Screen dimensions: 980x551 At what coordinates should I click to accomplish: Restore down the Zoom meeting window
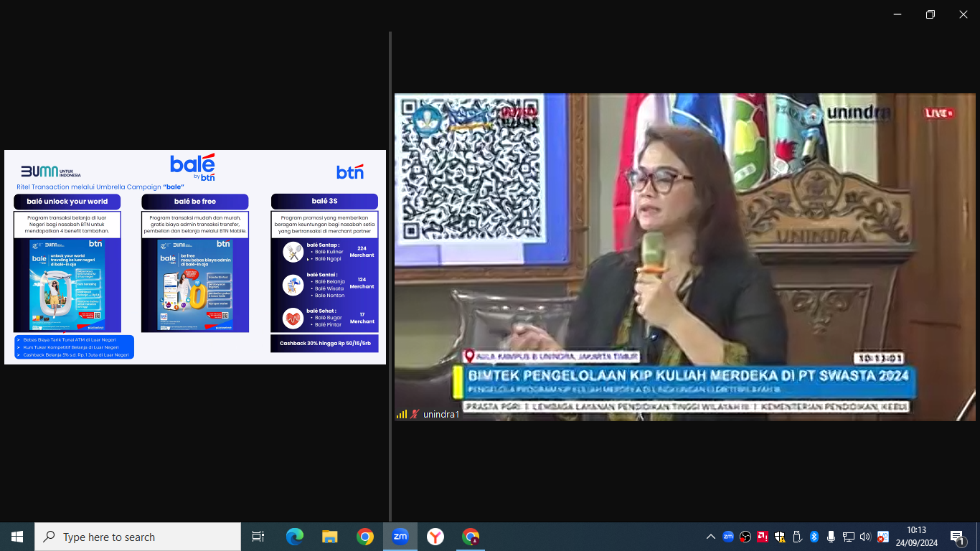pos(930,14)
